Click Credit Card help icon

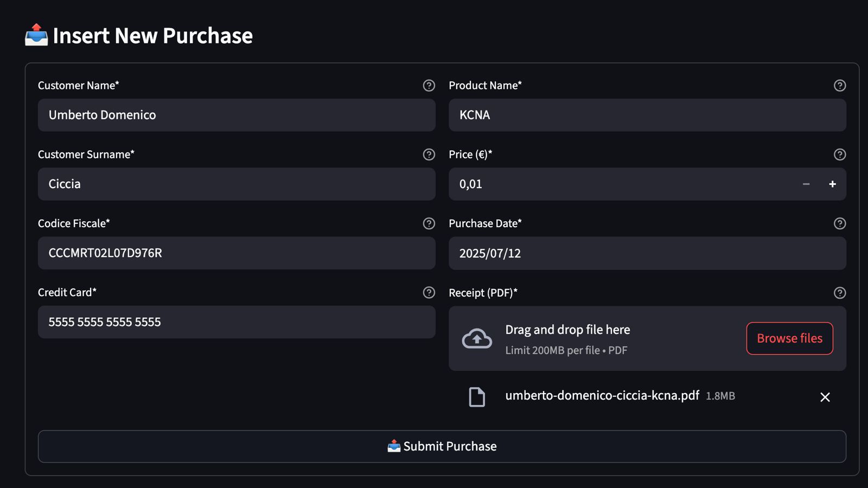point(429,293)
